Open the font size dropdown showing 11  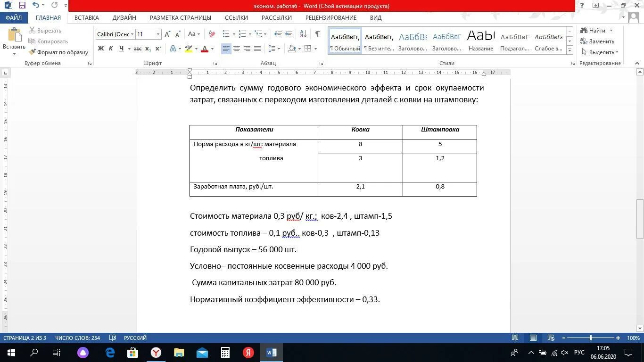click(x=158, y=34)
